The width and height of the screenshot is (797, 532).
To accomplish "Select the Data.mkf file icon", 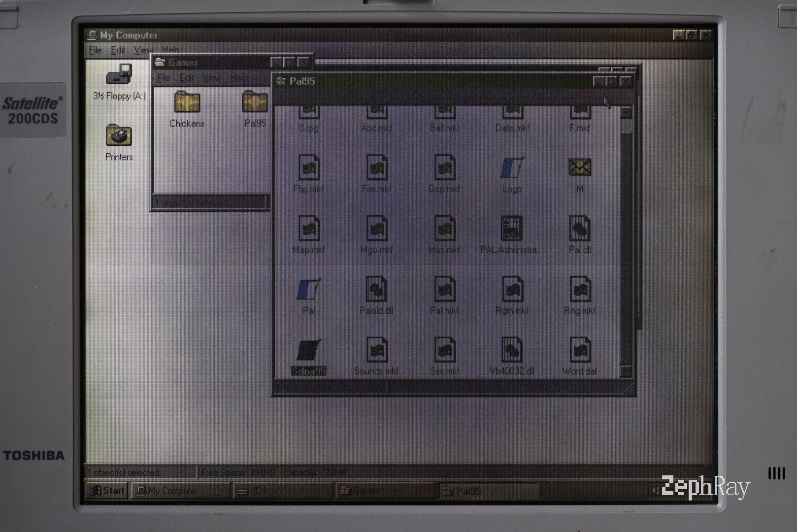I will click(x=512, y=111).
